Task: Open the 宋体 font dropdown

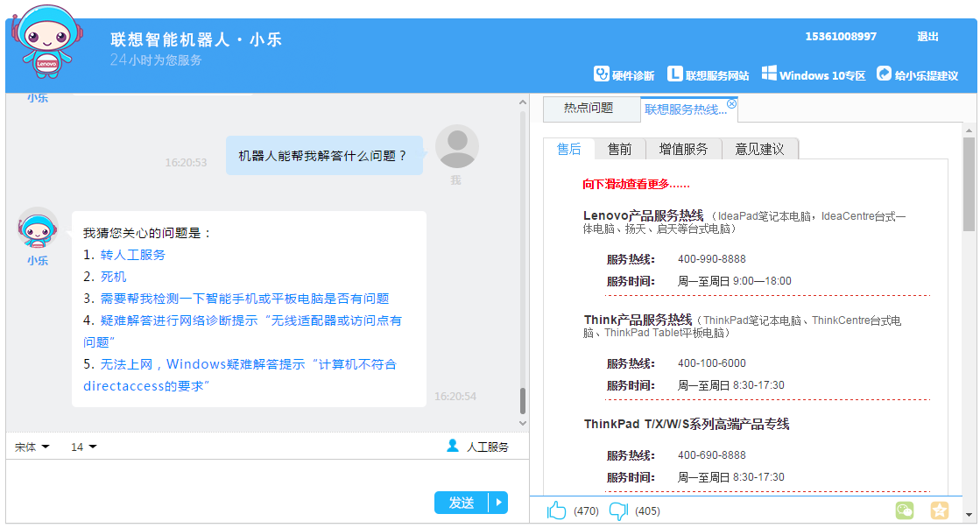Action: pos(32,447)
